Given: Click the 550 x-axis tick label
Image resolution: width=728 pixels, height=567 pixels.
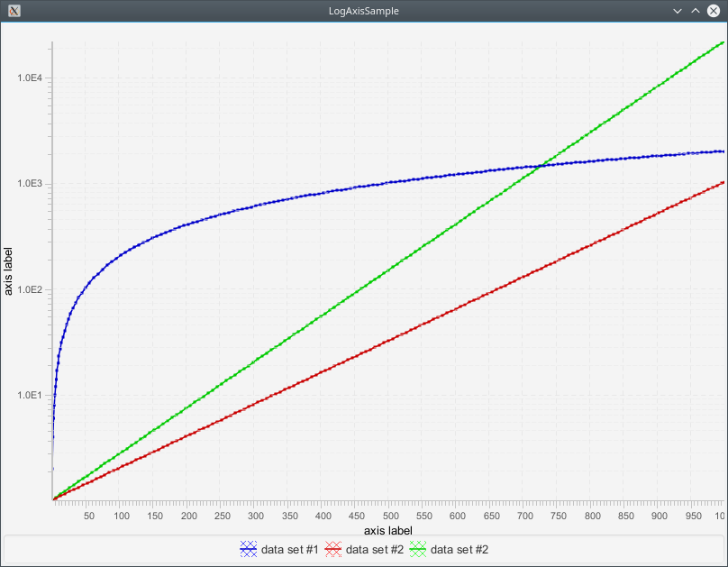Looking at the screenshot, I should pyautogui.click(x=424, y=516).
